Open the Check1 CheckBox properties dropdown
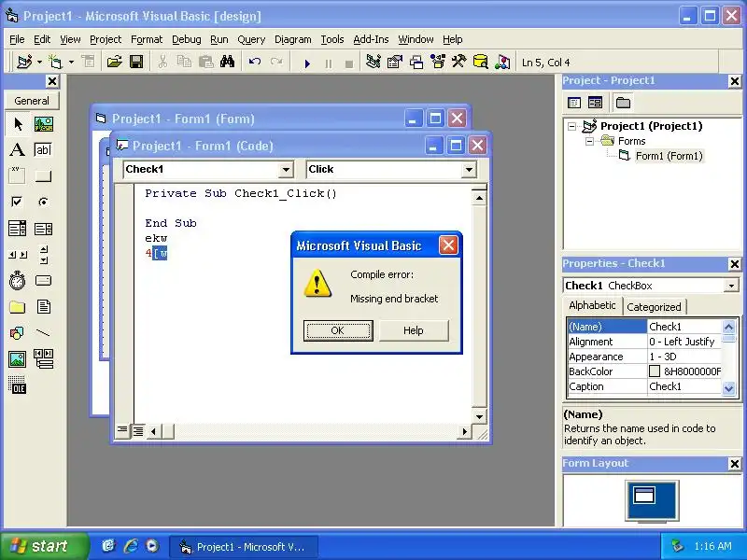The width and height of the screenshot is (747, 560). point(731,286)
